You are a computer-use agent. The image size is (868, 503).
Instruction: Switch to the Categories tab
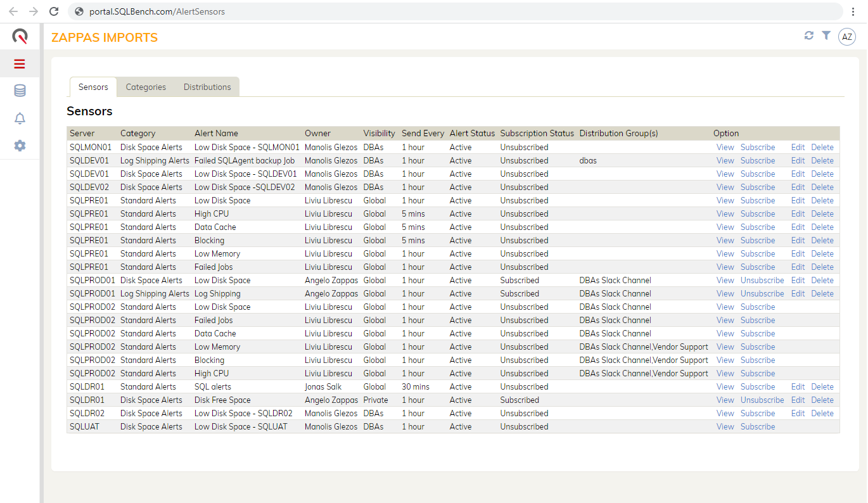coord(146,87)
